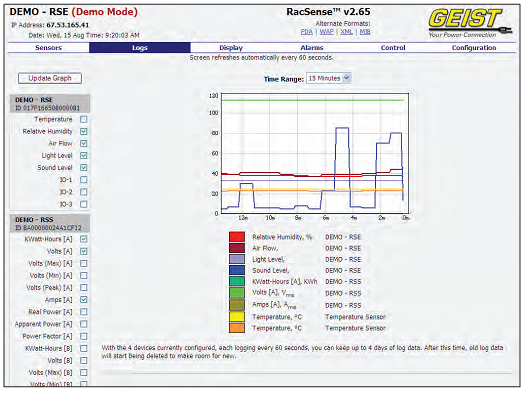523x394 pixels.
Task: Click the Geist logo
Action: point(470,23)
